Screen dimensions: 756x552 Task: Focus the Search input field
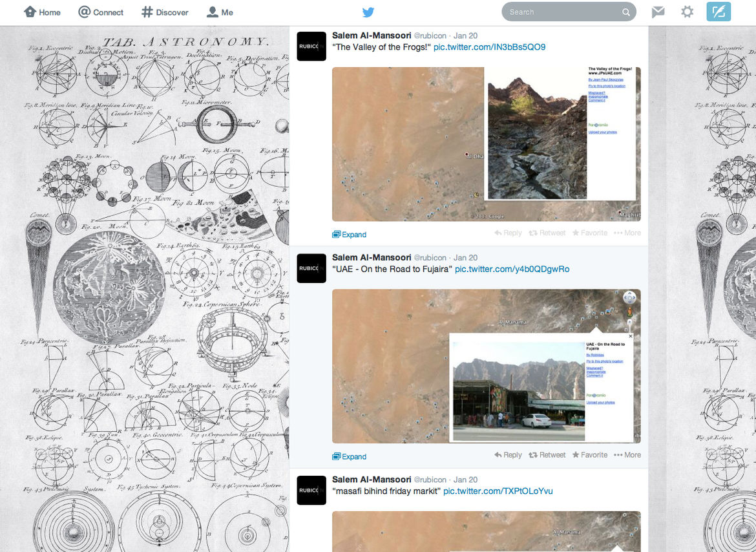pyautogui.click(x=569, y=12)
